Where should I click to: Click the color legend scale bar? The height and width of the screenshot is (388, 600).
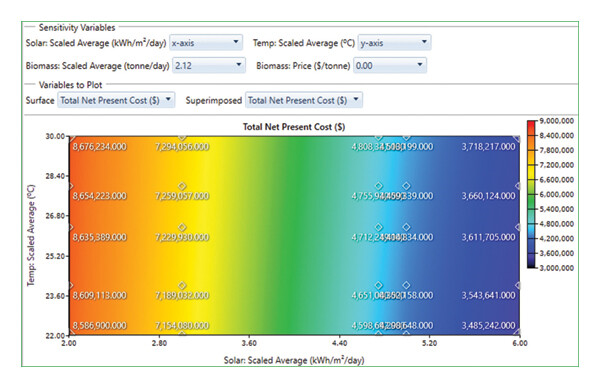532,194
